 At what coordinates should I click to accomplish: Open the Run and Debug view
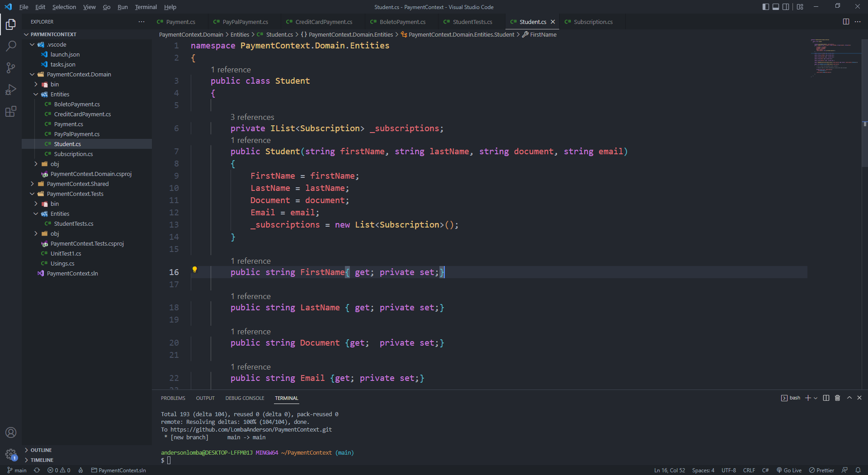tap(11, 89)
